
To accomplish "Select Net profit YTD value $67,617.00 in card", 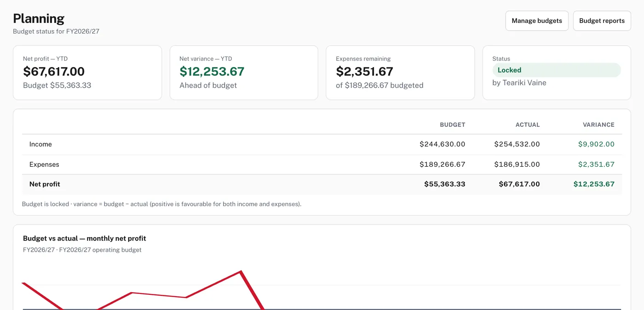I will coord(54,72).
